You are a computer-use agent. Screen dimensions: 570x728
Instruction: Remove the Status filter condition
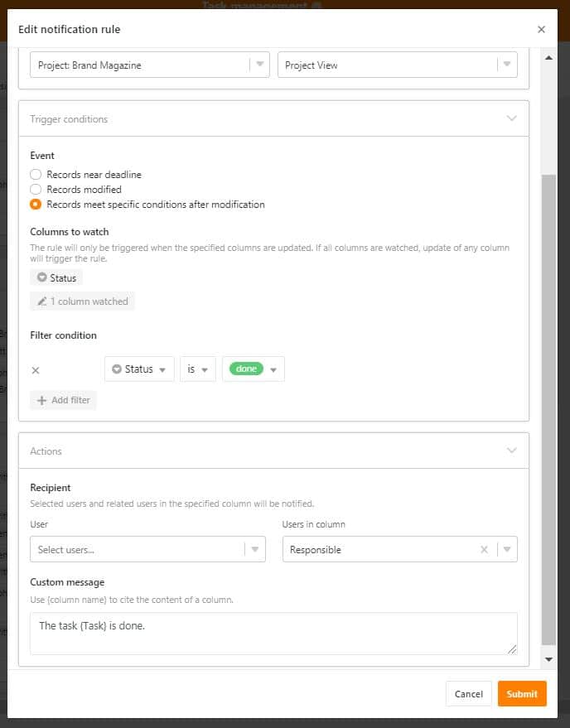tap(36, 370)
